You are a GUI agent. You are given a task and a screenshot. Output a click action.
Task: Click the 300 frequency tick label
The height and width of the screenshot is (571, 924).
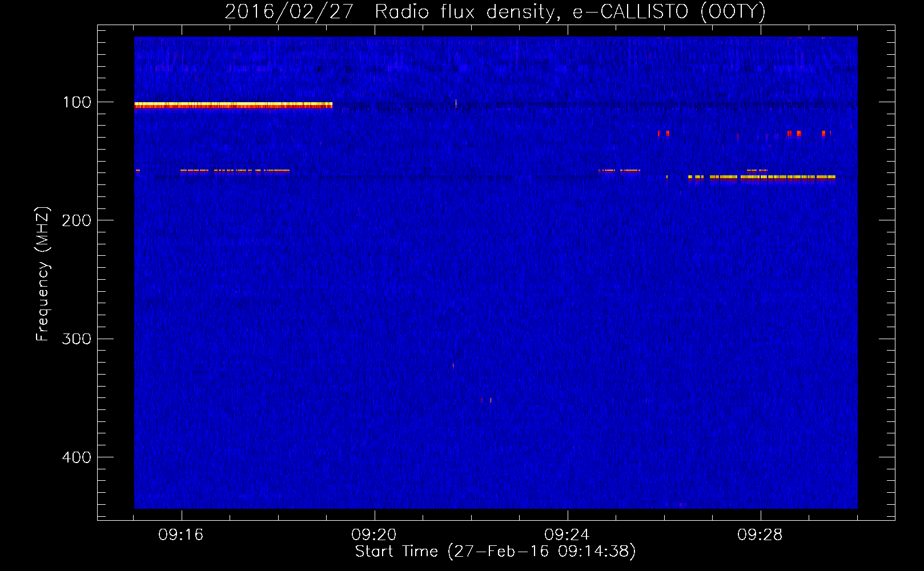click(77, 339)
